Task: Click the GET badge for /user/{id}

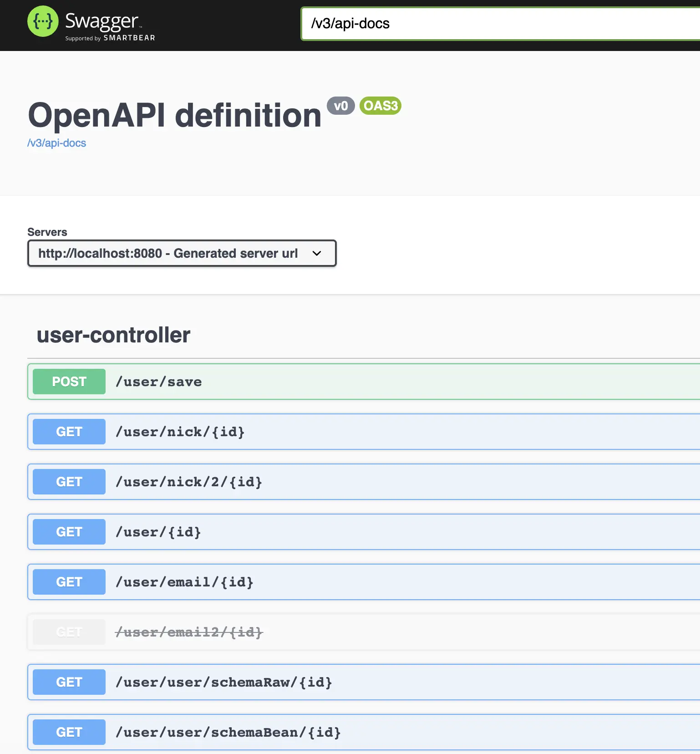Action: pos(69,532)
